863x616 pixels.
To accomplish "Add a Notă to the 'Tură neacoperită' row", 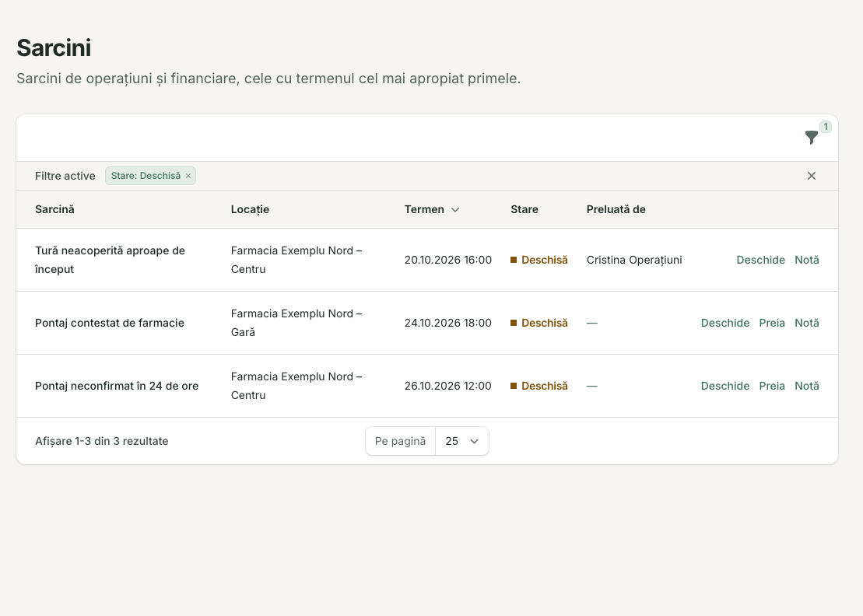I will (807, 260).
